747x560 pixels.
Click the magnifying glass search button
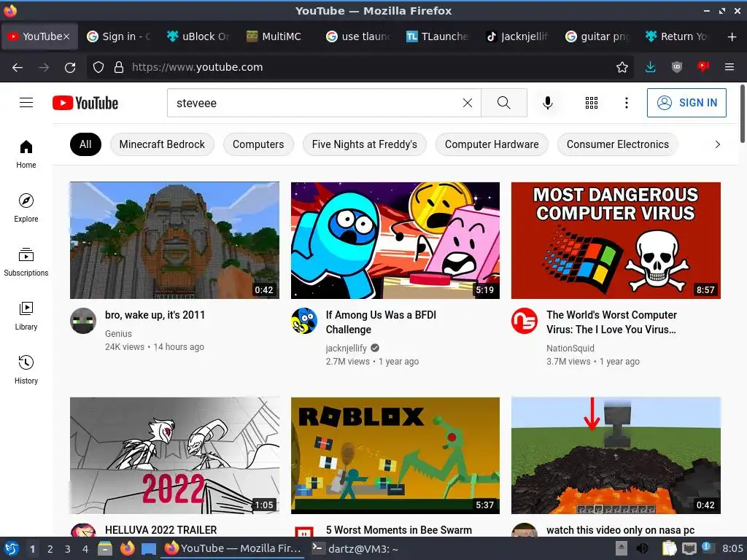click(x=503, y=103)
